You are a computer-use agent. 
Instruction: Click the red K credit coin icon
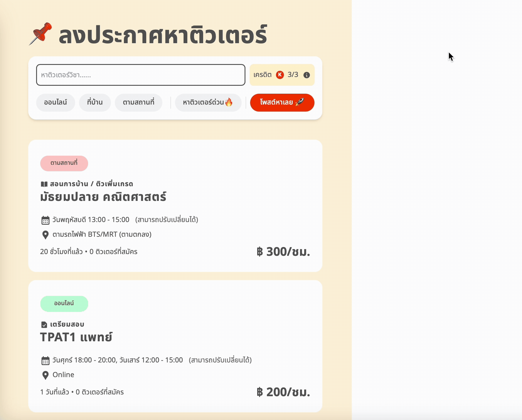280,75
